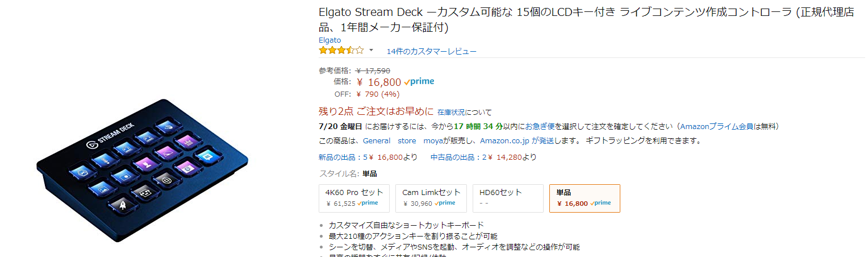The image size is (868, 257).
Task: Click the prime badge in 4K60 Pro セット
Action: (x=368, y=203)
